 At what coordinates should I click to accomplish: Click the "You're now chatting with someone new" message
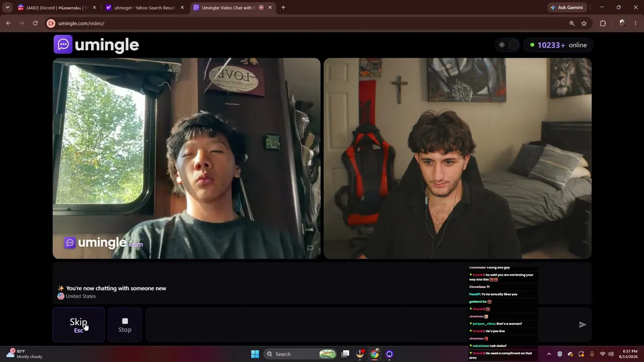pos(112,288)
